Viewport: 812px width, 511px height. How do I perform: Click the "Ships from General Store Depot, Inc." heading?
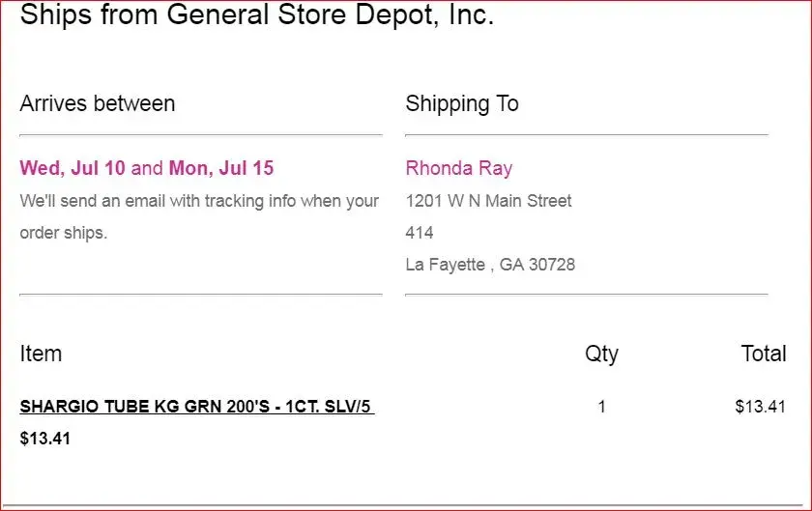pos(256,14)
